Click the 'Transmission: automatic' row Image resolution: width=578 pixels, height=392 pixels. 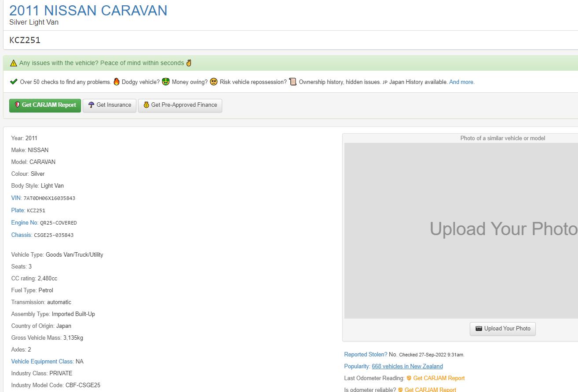(x=41, y=302)
